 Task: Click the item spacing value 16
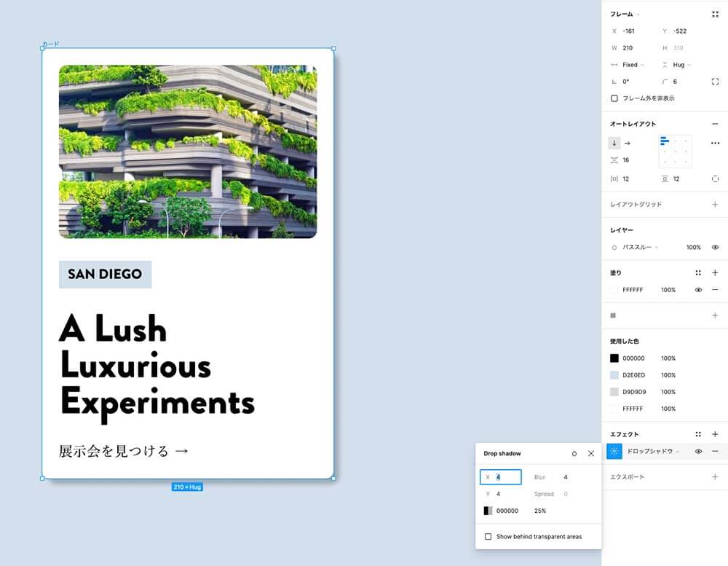point(626,160)
